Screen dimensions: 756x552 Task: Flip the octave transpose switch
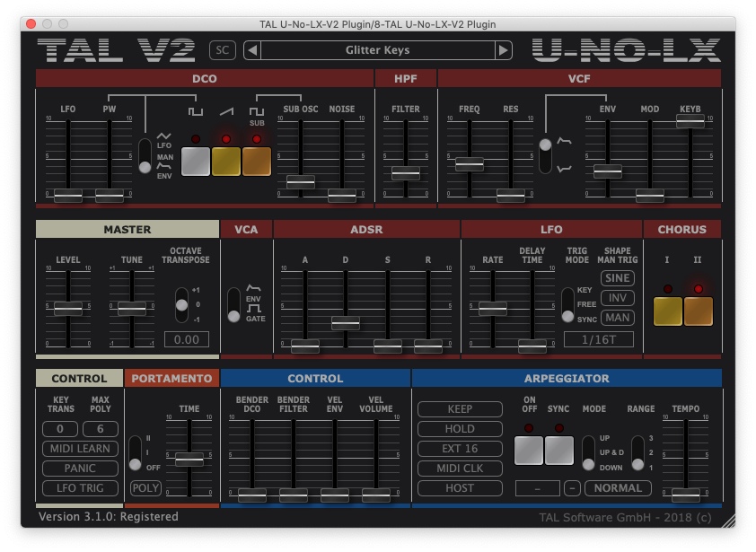181,305
